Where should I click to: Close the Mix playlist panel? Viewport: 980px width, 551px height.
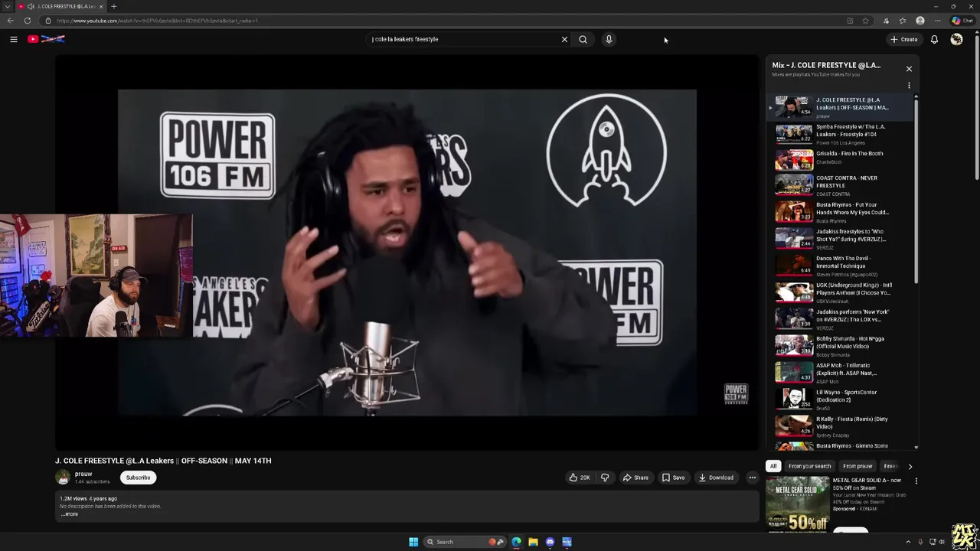(909, 69)
